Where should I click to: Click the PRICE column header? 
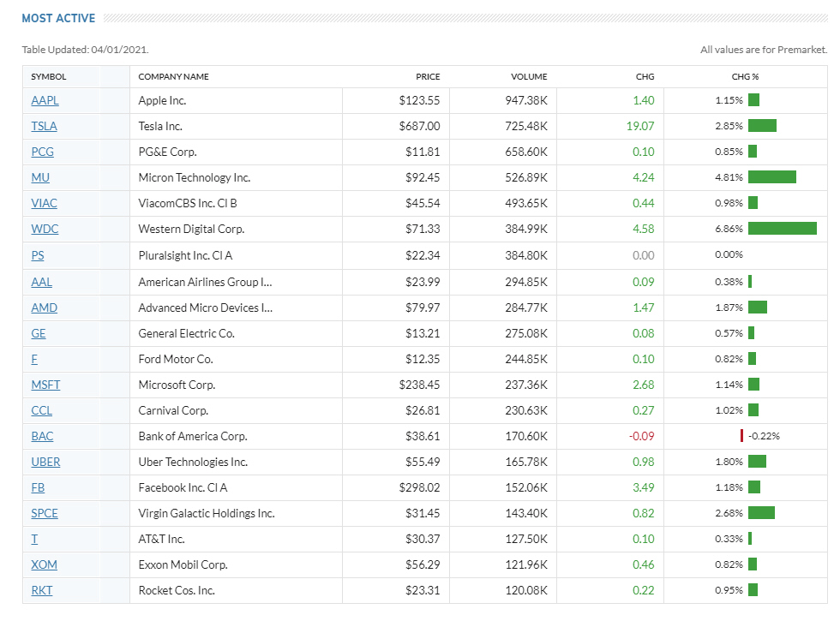428,76
